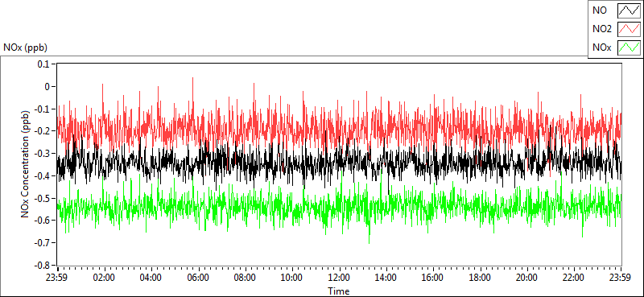This screenshot has width=644, height=297.
Task: Click the 0 tick label on Y-axis
Action: pyautogui.click(x=47, y=87)
